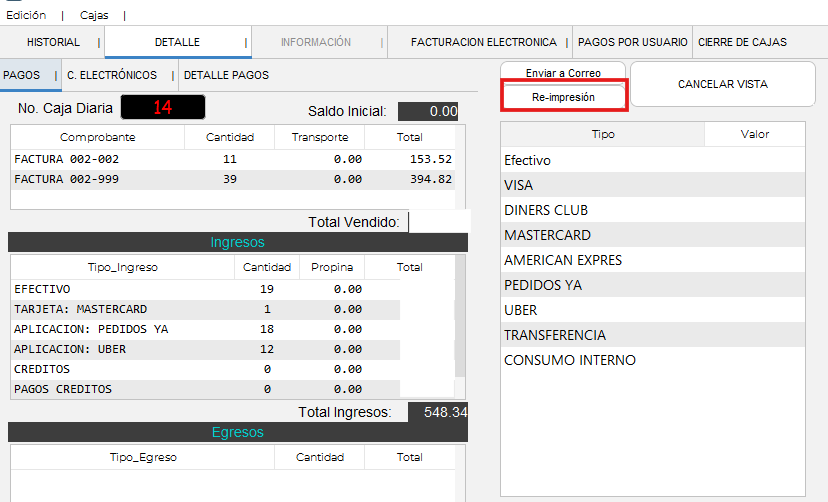Select the APLICACION: PEDIDOS YA income row
The width and height of the screenshot is (828, 502).
205,329
